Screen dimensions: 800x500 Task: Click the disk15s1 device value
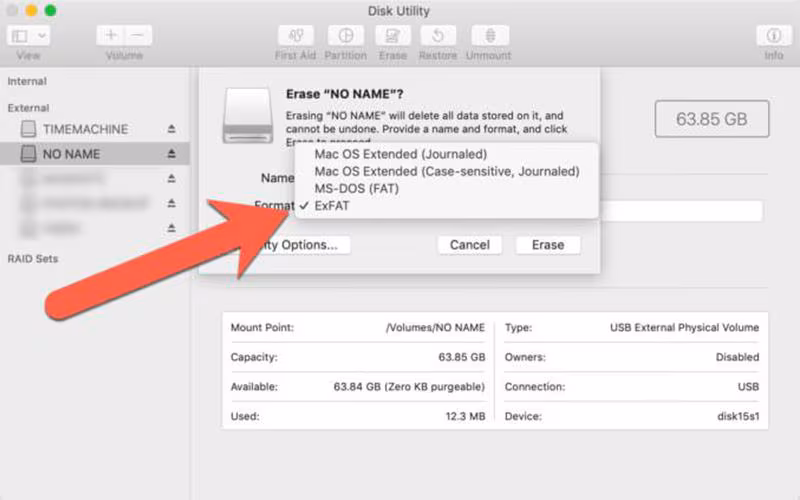coord(738,416)
